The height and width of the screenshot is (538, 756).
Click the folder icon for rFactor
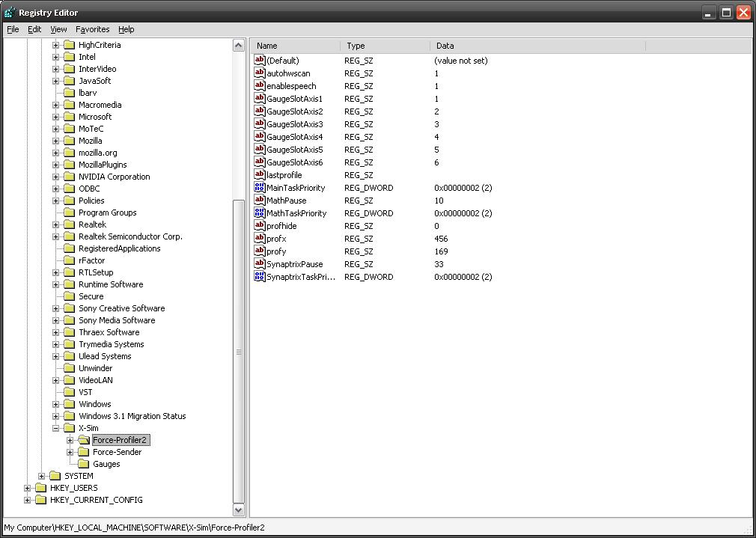pyautogui.click(x=70, y=260)
